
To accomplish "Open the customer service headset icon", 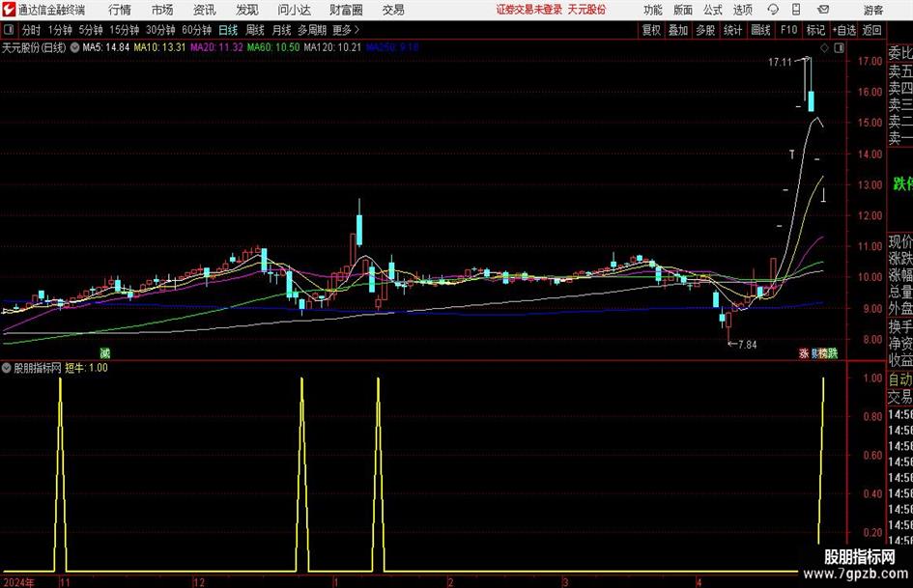I will (773, 10).
